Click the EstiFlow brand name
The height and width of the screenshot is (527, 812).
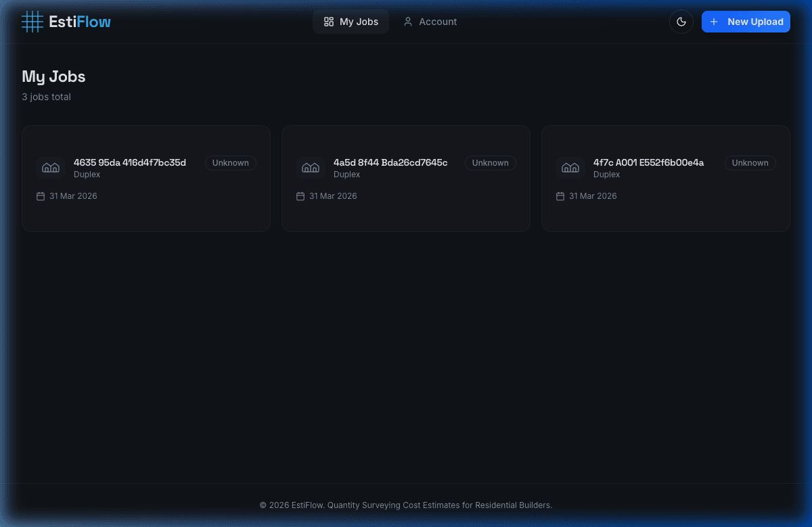[x=79, y=21]
